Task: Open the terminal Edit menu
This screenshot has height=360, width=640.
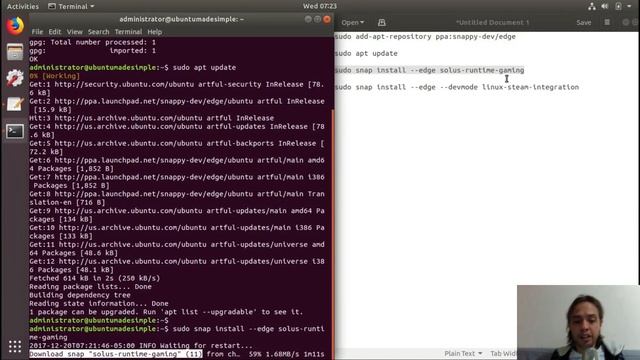Action: point(55,32)
